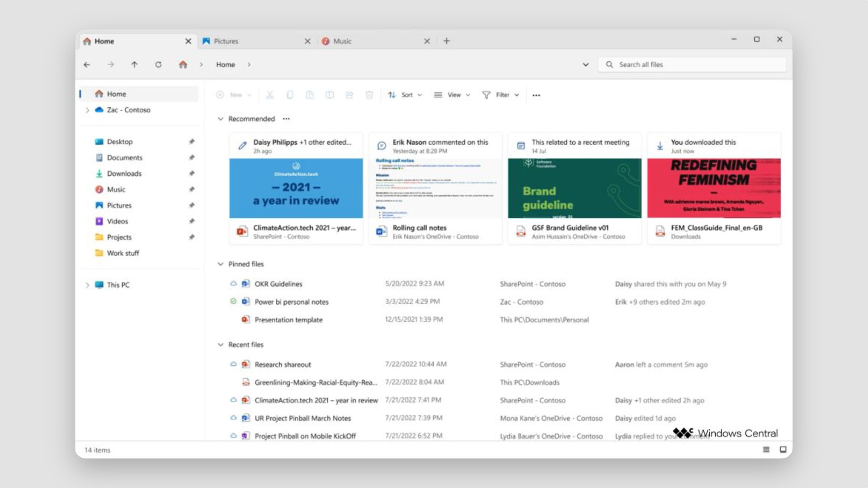Click the Search all files box
This screenshot has height=488, width=868.
pos(692,65)
